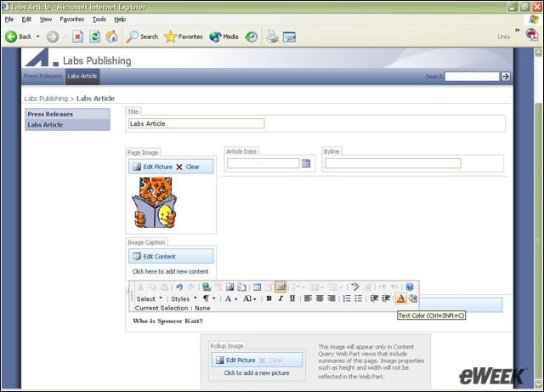Image resolution: width=544 pixels, height=392 pixels.
Task: Open the Edit menu
Action: tap(26, 20)
